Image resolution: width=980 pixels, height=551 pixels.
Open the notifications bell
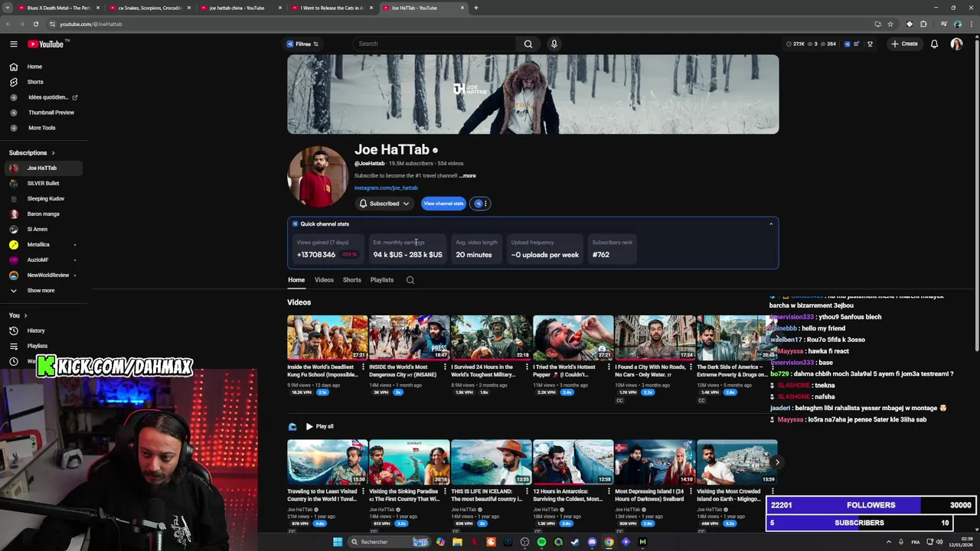pos(934,44)
